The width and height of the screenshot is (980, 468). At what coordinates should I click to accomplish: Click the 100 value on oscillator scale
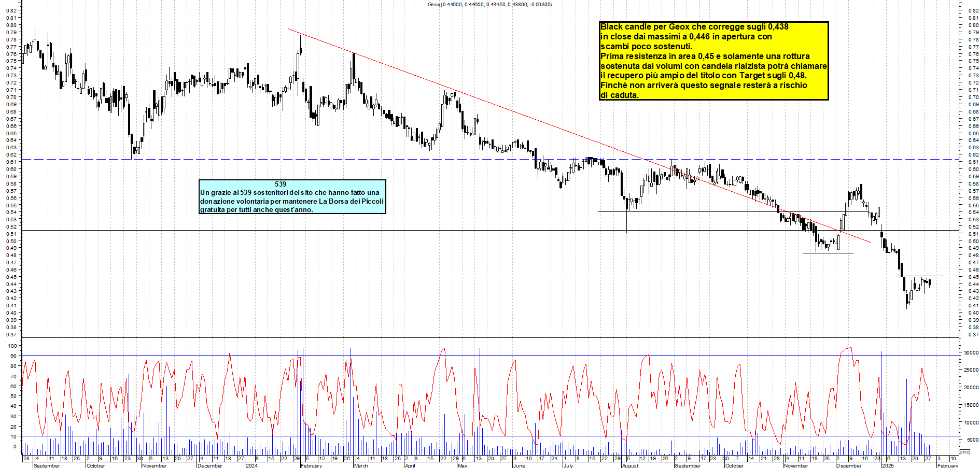coord(12,346)
